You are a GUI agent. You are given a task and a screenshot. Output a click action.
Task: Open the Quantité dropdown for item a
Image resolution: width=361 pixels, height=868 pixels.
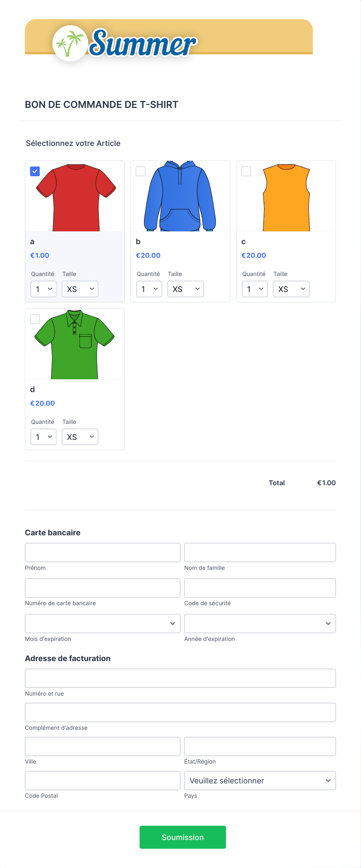click(x=43, y=289)
